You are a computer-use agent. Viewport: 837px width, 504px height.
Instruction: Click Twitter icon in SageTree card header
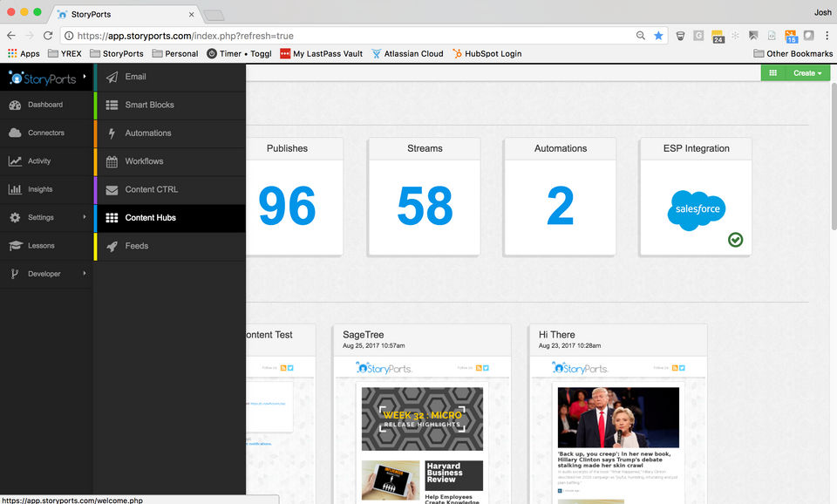click(x=486, y=368)
